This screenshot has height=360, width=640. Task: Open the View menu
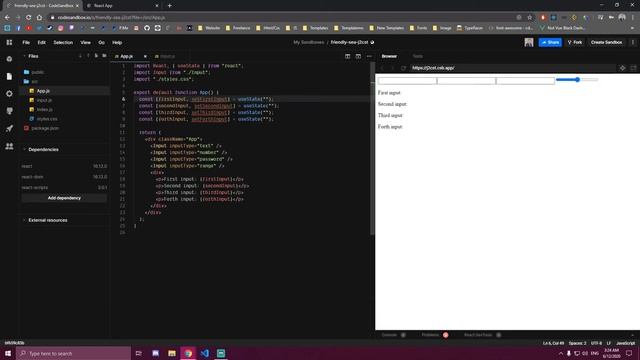tap(85, 42)
